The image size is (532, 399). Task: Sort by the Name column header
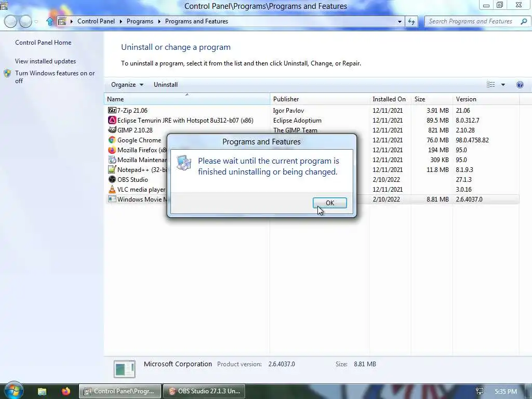coord(187,99)
